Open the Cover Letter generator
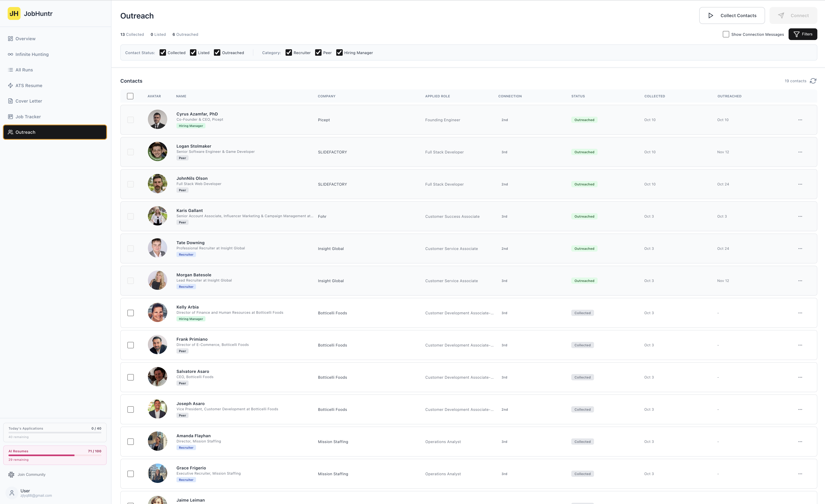The image size is (825, 504). [28, 101]
